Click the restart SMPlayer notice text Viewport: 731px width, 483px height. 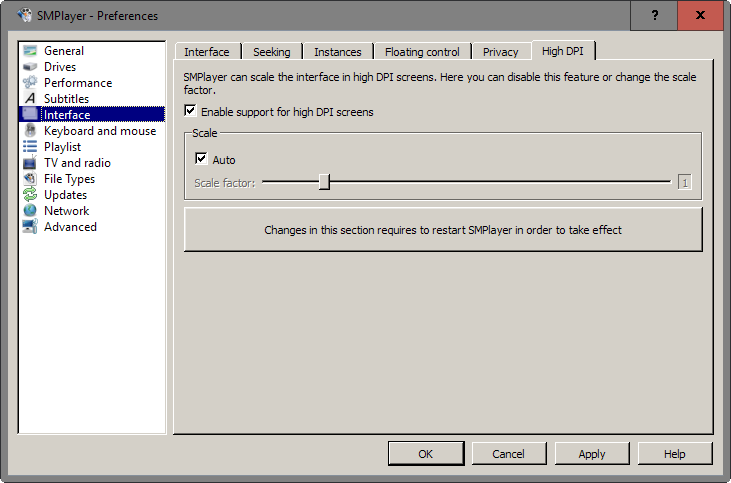(x=443, y=230)
